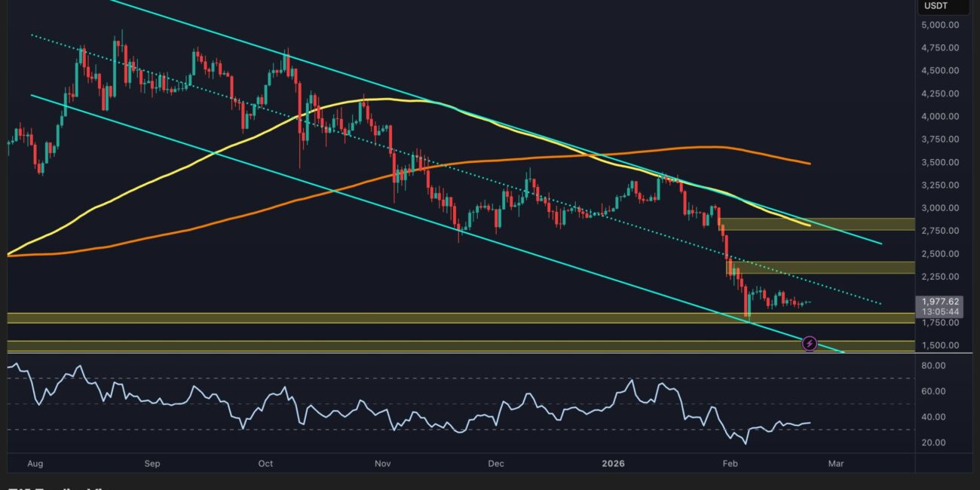Click the 5,000.00 price axis label
This screenshot has width=980, height=490.
pyautogui.click(x=939, y=25)
